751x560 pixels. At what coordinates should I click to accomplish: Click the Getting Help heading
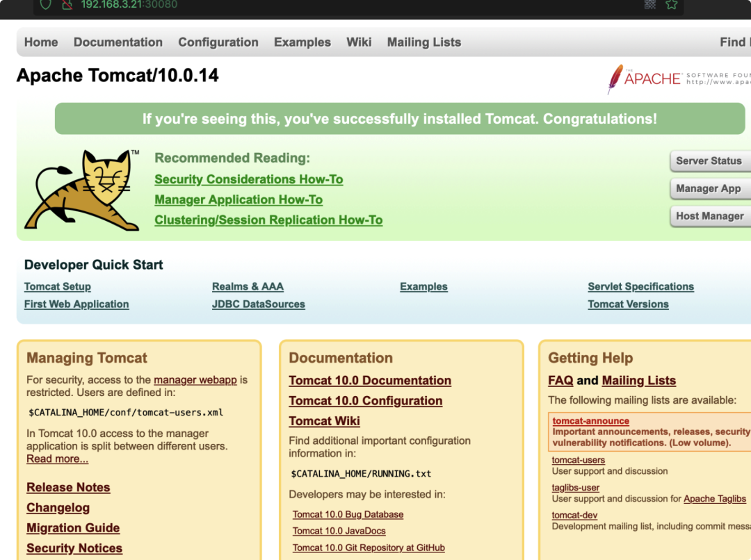click(x=590, y=358)
